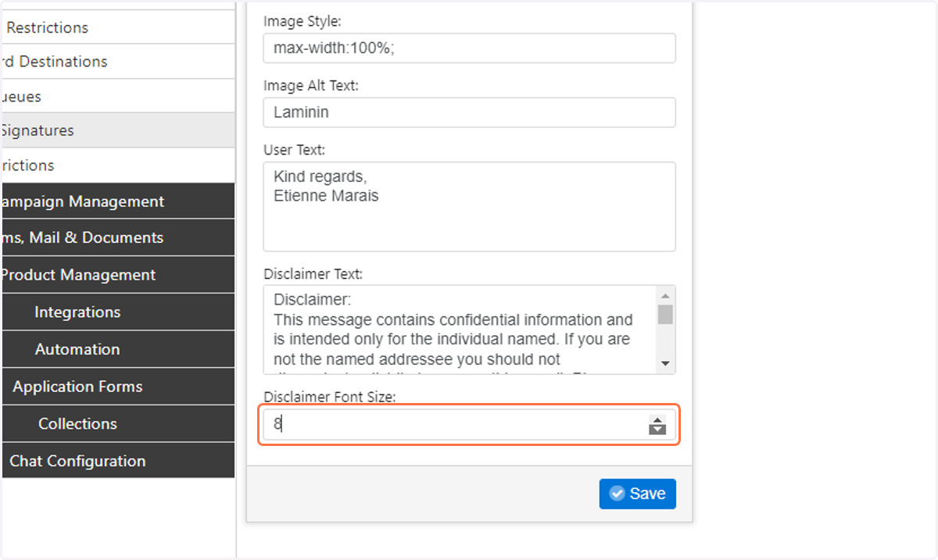This screenshot has width=938, height=560.
Task: Click the 'Image Style:' label
Action: pyautogui.click(x=303, y=21)
